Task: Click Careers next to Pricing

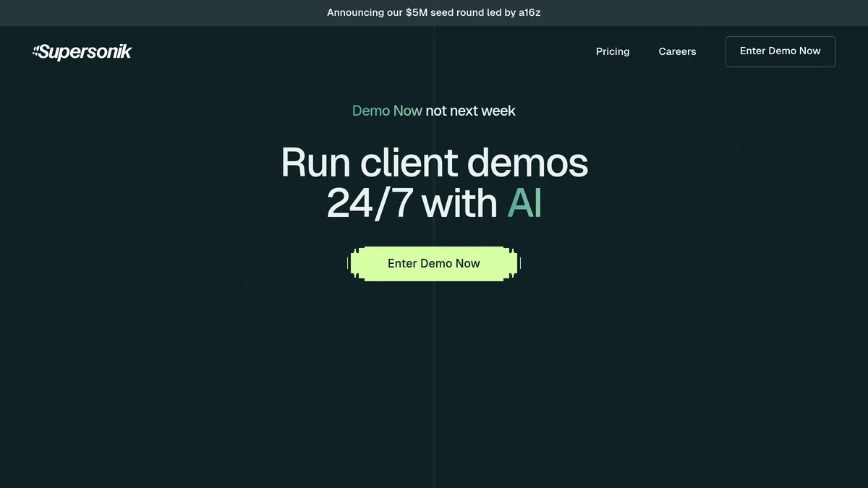Action: point(676,51)
